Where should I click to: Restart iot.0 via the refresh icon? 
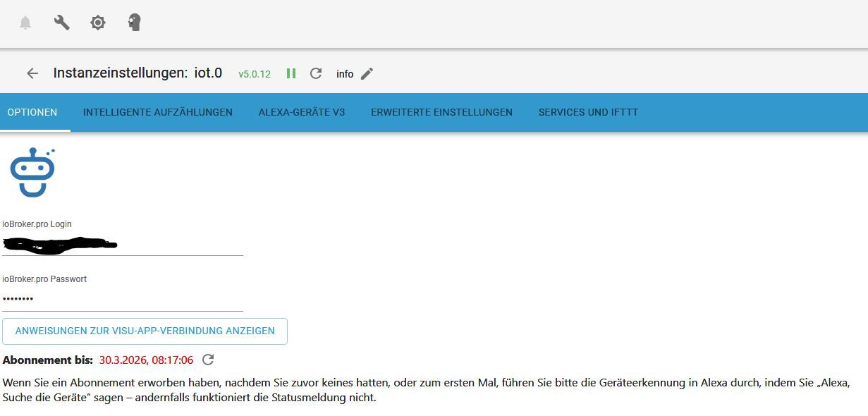316,73
